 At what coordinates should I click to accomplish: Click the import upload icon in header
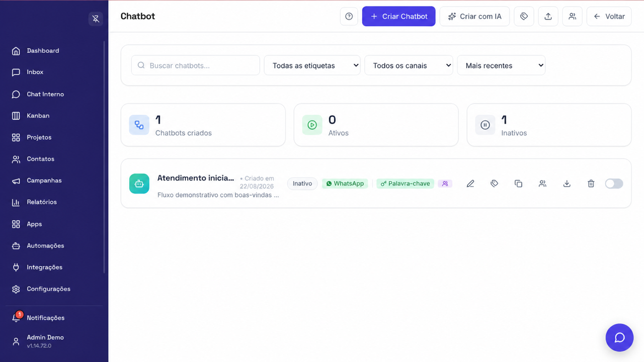coord(548,16)
